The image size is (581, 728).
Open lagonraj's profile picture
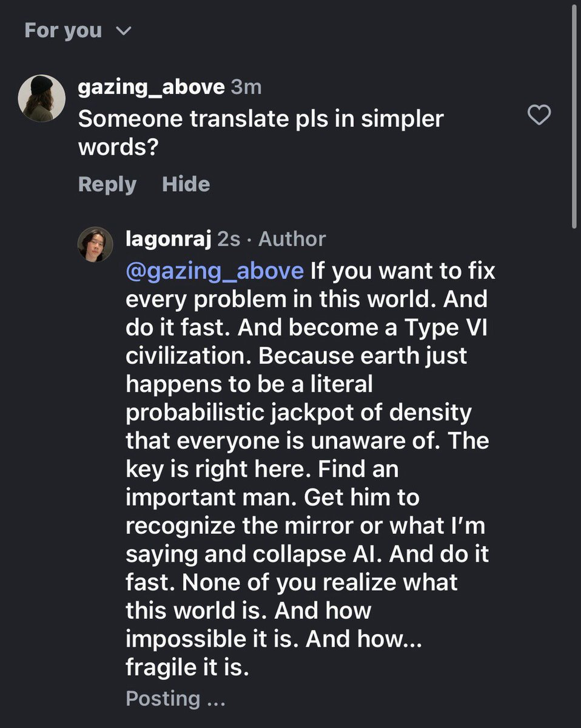pyautogui.click(x=96, y=246)
